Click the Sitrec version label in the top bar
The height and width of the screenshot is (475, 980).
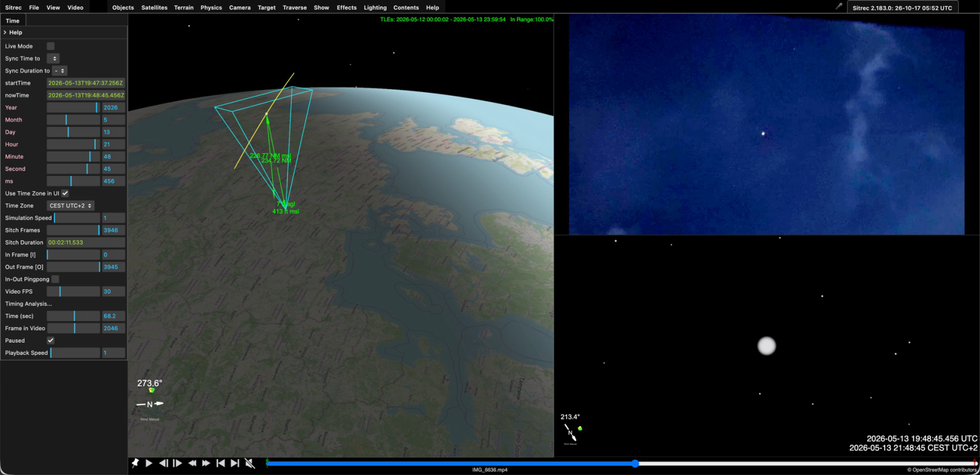click(x=902, y=8)
